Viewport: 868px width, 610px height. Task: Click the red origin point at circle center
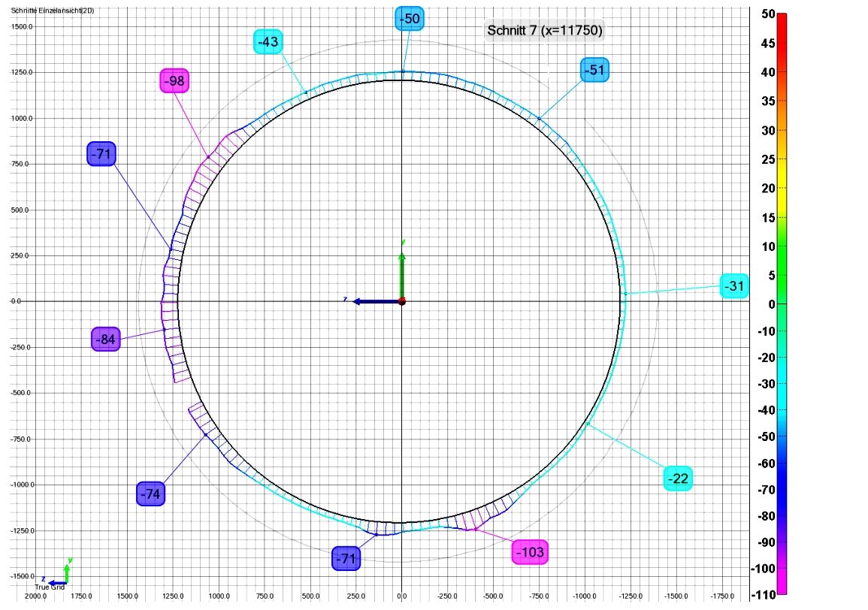(x=402, y=301)
